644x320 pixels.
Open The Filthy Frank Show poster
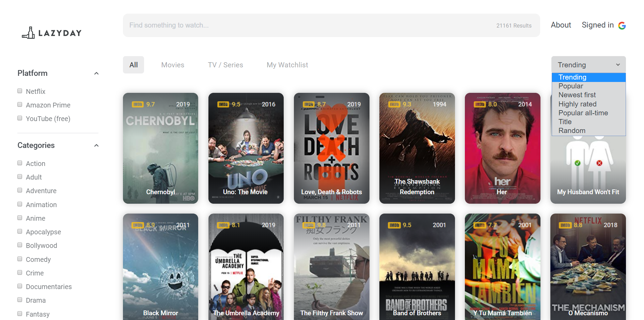tap(331, 267)
